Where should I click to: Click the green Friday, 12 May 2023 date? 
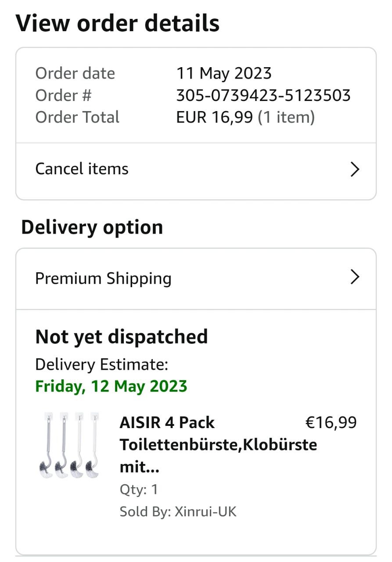[x=111, y=386]
